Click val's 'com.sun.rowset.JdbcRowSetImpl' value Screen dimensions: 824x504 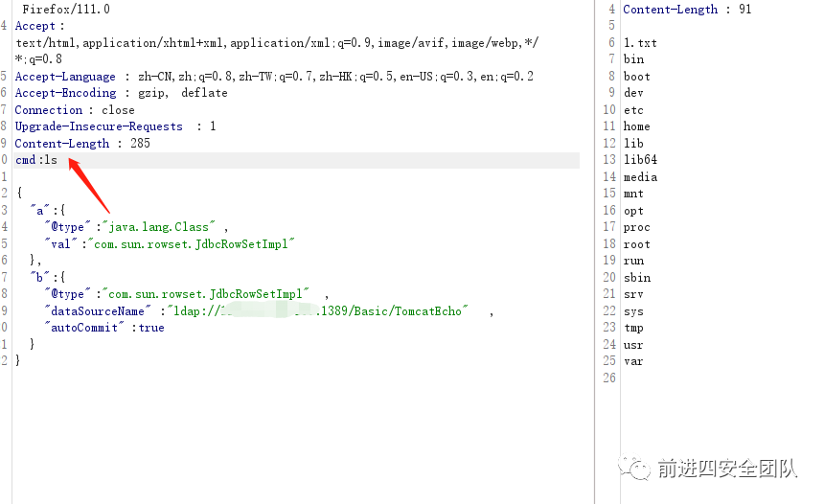(192, 243)
